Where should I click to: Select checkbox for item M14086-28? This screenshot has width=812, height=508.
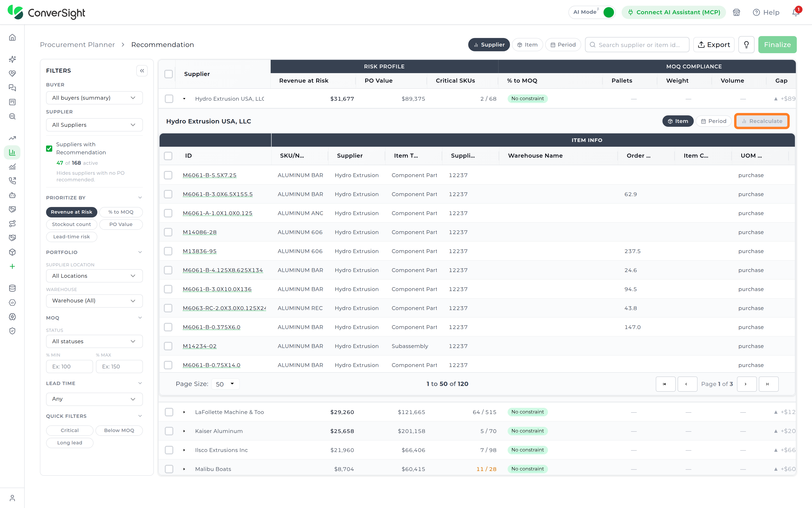(x=168, y=232)
